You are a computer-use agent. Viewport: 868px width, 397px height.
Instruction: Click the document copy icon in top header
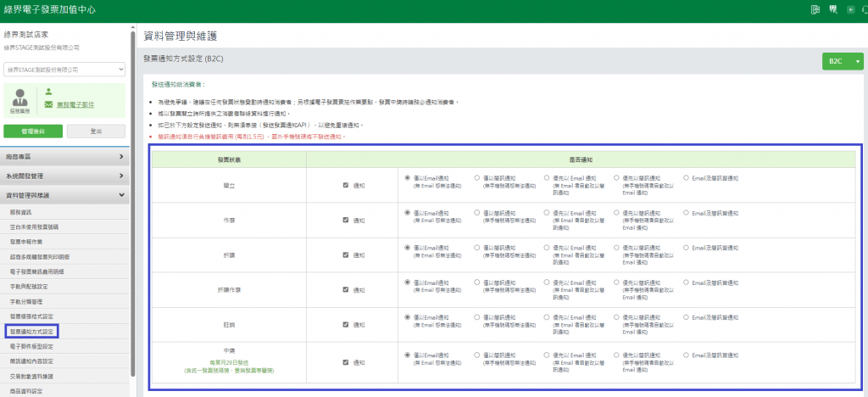point(815,9)
